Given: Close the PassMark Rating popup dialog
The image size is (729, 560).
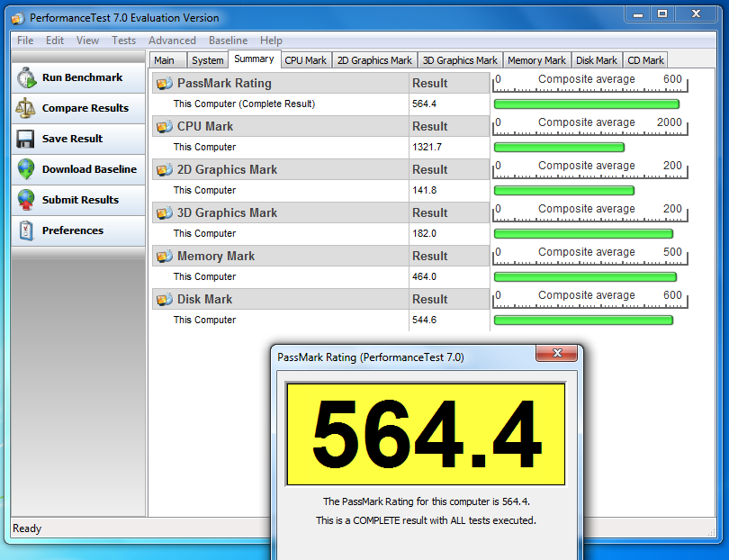Looking at the screenshot, I should tap(556, 353).
